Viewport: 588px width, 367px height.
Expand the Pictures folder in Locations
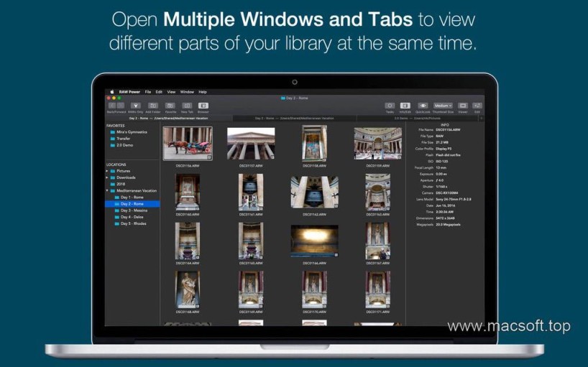pyautogui.click(x=109, y=171)
